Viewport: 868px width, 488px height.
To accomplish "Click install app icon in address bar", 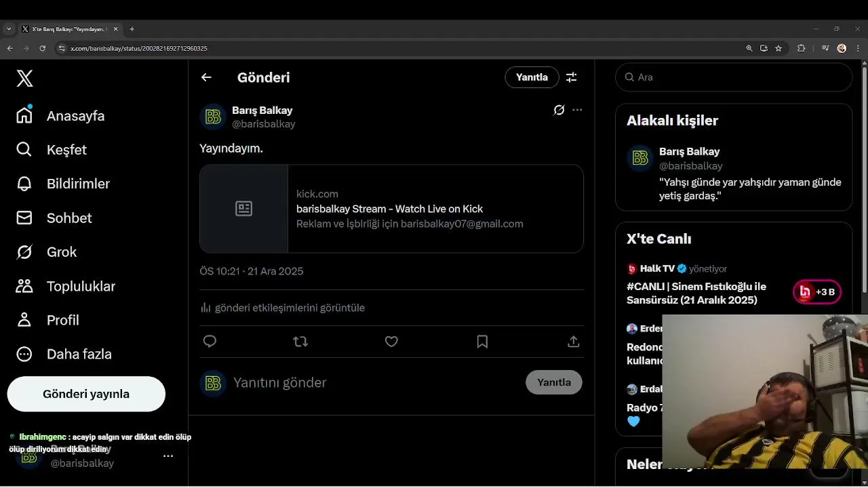I will pyautogui.click(x=764, y=48).
